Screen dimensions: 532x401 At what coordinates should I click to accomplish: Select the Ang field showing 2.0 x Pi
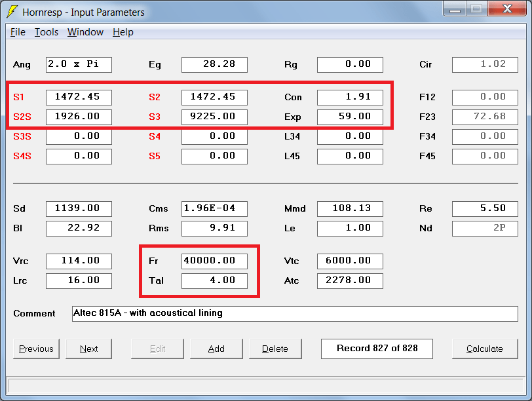pyautogui.click(x=79, y=64)
